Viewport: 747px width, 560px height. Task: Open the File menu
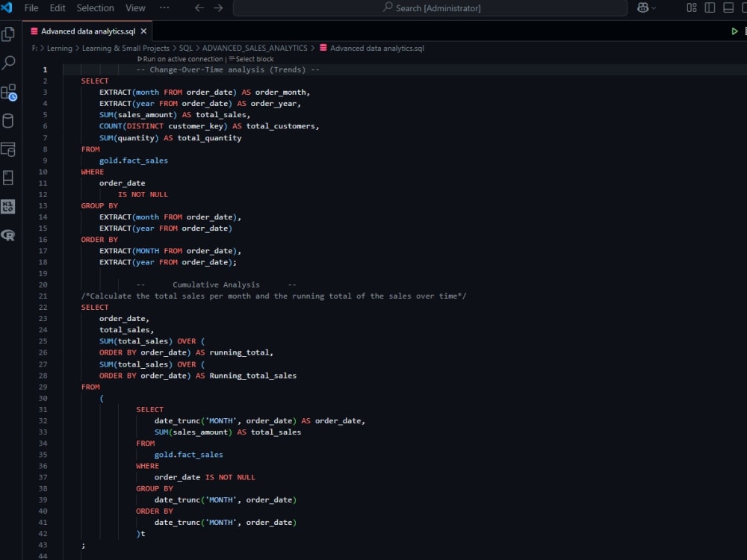coord(31,8)
